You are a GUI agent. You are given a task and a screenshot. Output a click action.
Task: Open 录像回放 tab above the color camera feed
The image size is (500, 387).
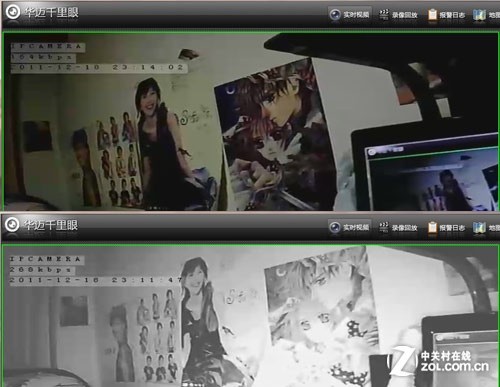point(399,15)
